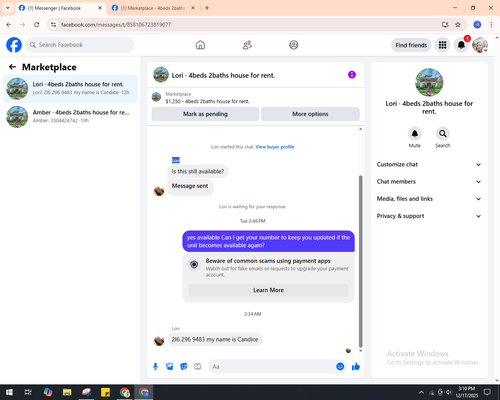Screen dimensions: 500x400
Task: Click the chat scrollbar thumb
Action: pos(360,261)
